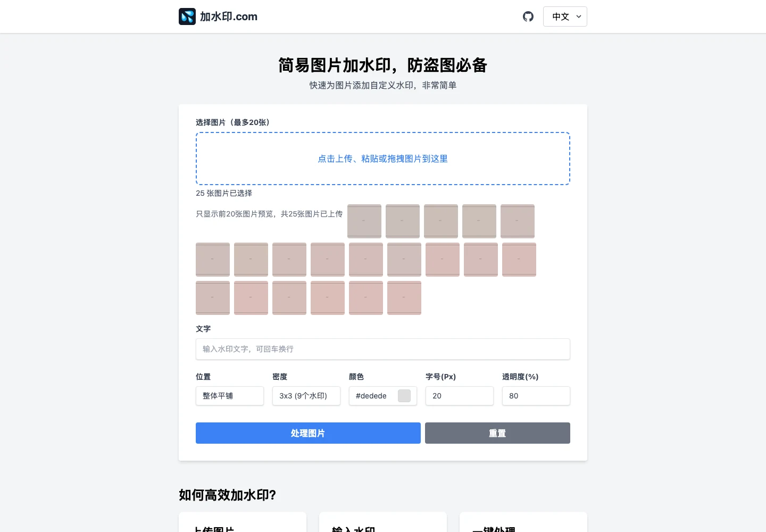Image resolution: width=766 pixels, height=532 pixels.
Task: Open the GitHub icon link
Action: (x=528, y=16)
